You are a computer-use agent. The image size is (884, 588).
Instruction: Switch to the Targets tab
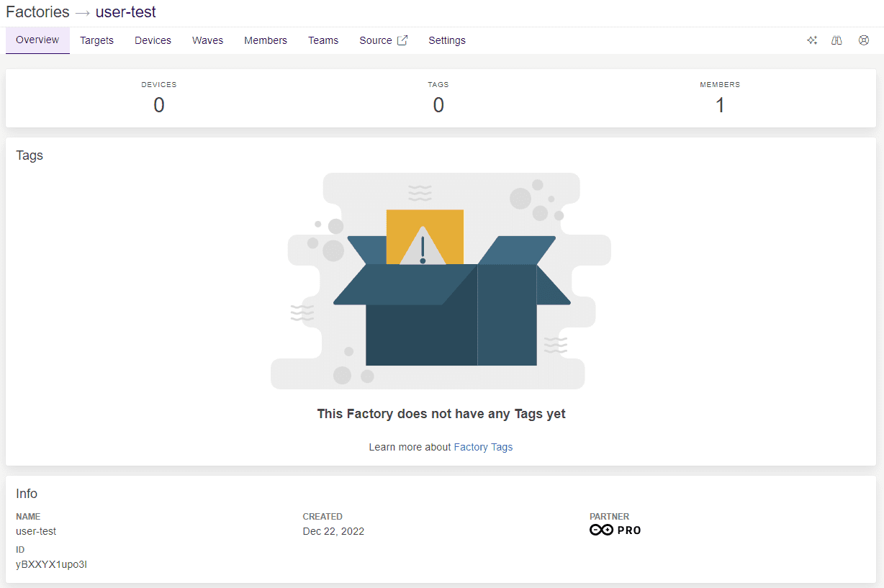(x=96, y=40)
